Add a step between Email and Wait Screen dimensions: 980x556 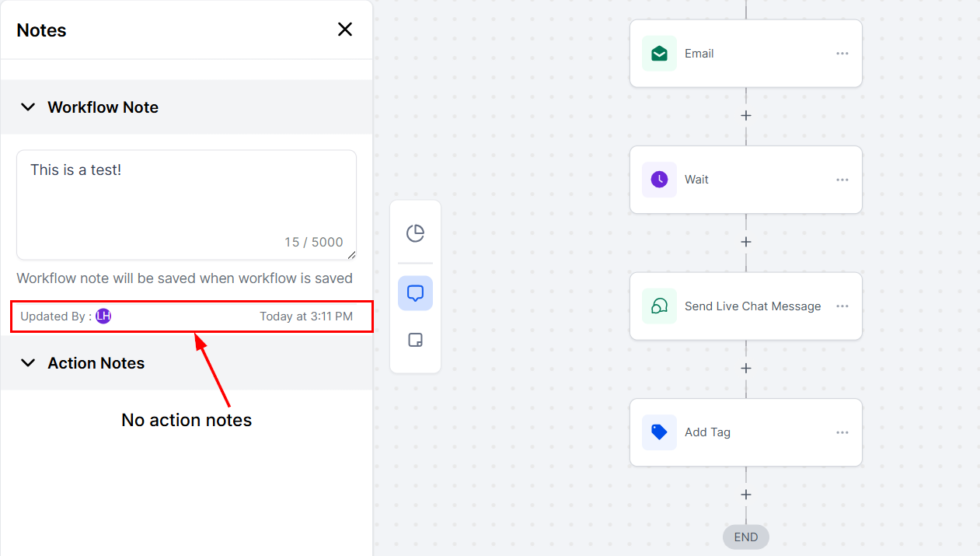tap(746, 116)
